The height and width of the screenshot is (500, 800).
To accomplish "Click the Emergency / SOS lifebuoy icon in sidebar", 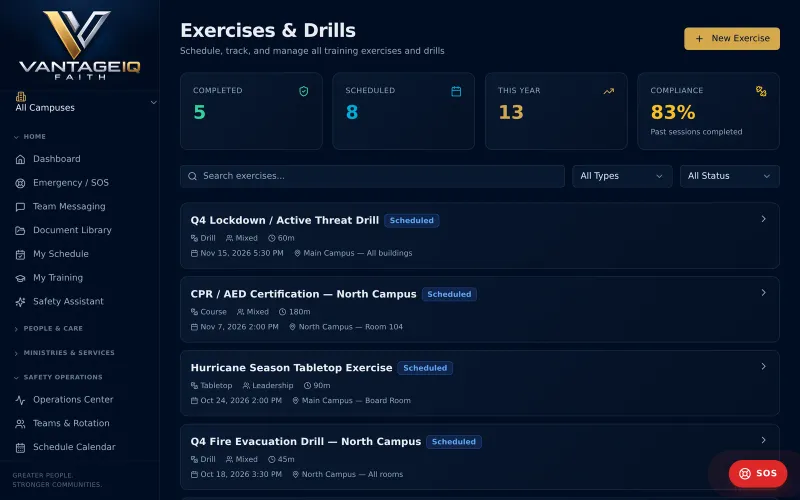I will coord(20,183).
